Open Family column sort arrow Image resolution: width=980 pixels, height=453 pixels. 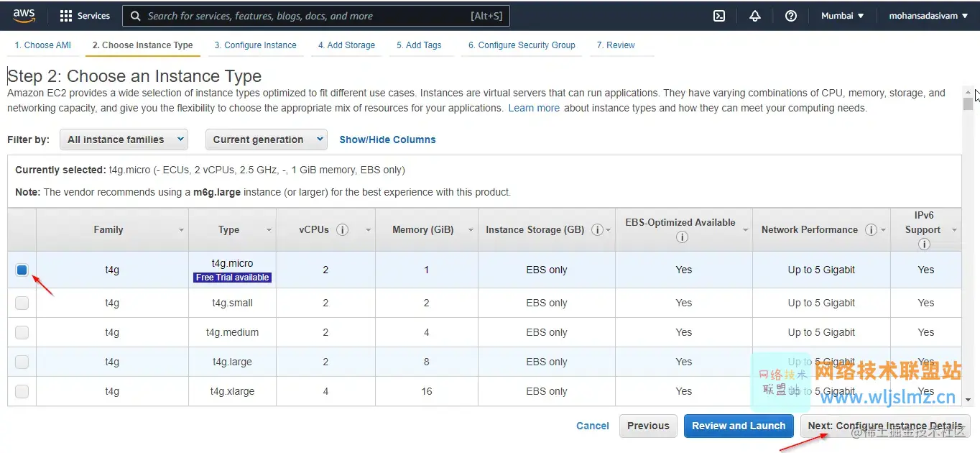(x=181, y=230)
